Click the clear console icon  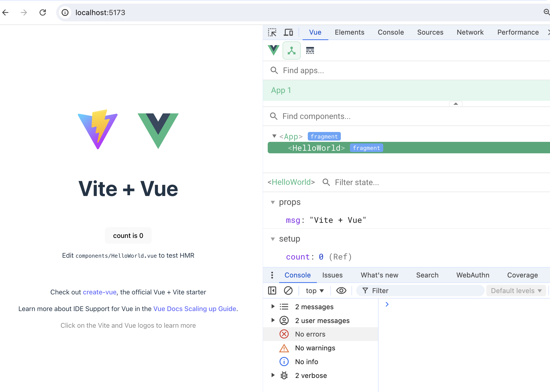288,290
